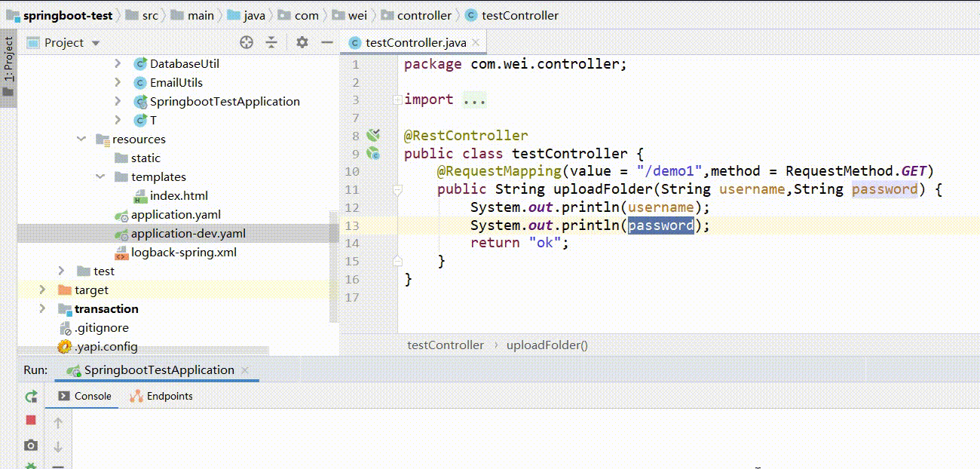Click the camera Dump Threads icon
This screenshot has height=469, width=980.
[x=31, y=446]
